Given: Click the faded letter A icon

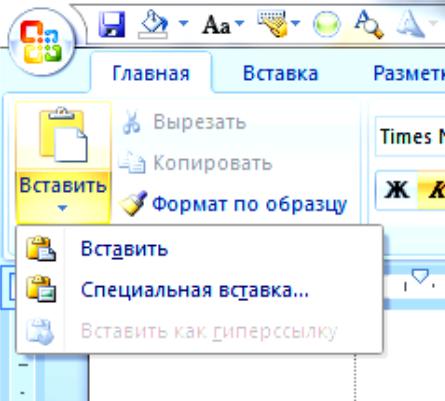Looking at the screenshot, I should pos(410,24).
